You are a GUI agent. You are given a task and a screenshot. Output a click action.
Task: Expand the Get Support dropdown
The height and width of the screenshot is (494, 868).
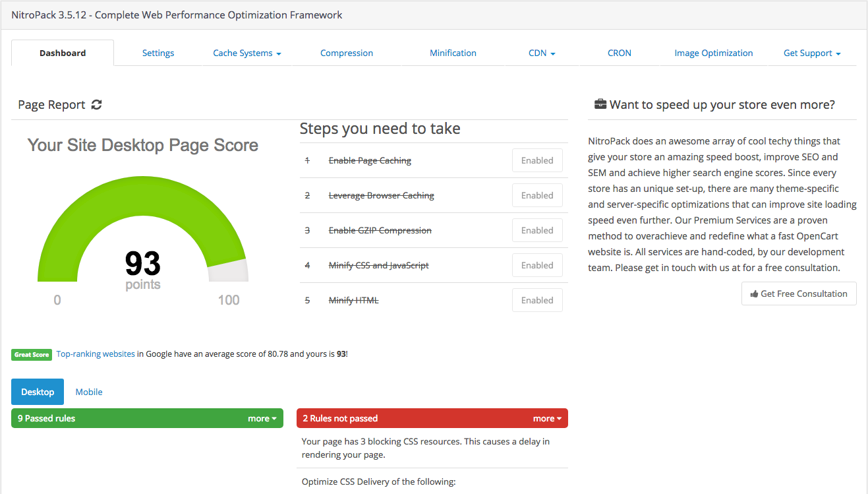point(812,53)
